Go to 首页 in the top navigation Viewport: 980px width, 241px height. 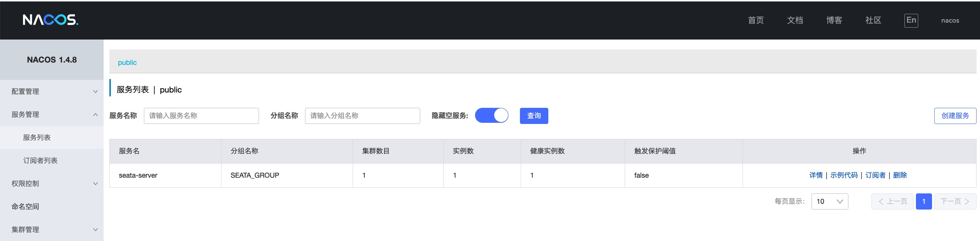pyautogui.click(x=756, y=20)
